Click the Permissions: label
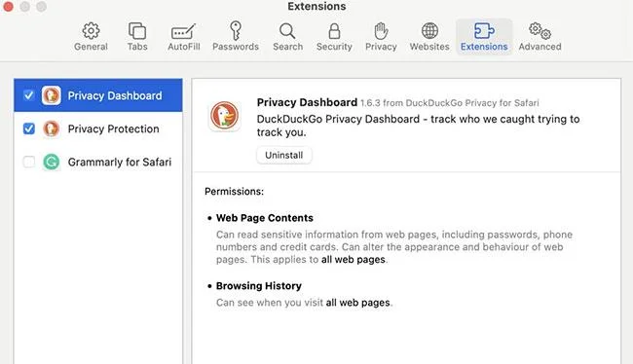 pyautogui.click(x=234, y=192)
